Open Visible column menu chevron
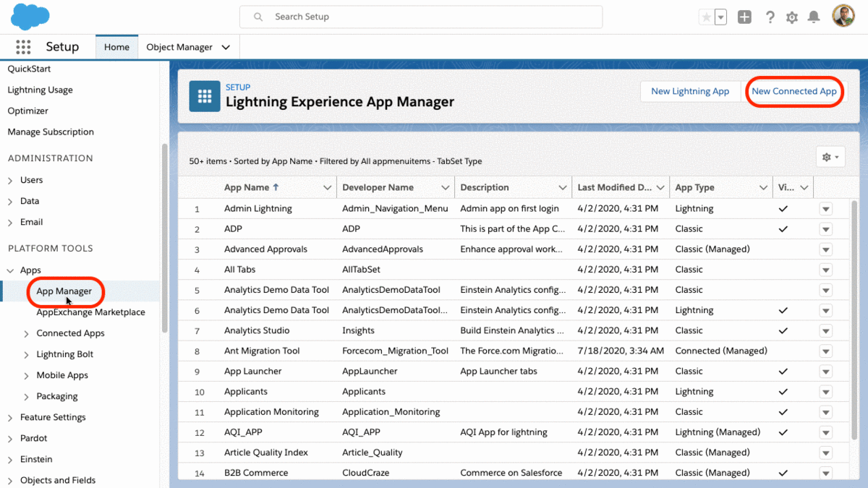The height and width of the screenshot is (488, 868). tap(804, 187)
